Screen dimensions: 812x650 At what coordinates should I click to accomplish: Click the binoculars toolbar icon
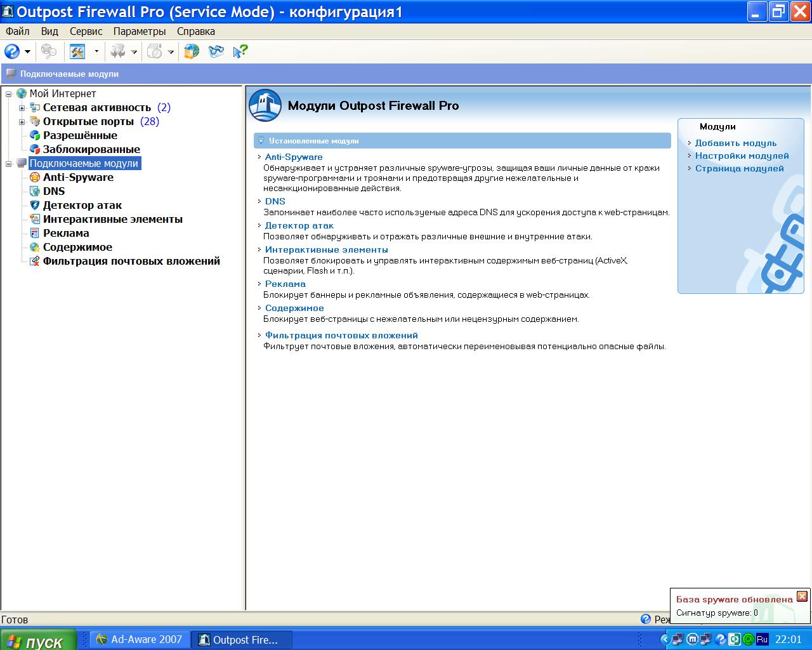click(x=216, y=51)
